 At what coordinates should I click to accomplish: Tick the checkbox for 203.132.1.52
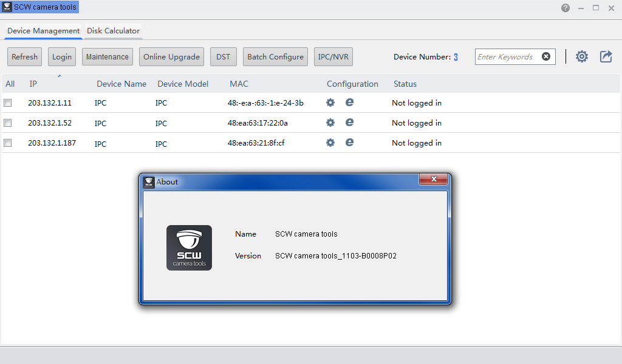[x=7, y=123]
